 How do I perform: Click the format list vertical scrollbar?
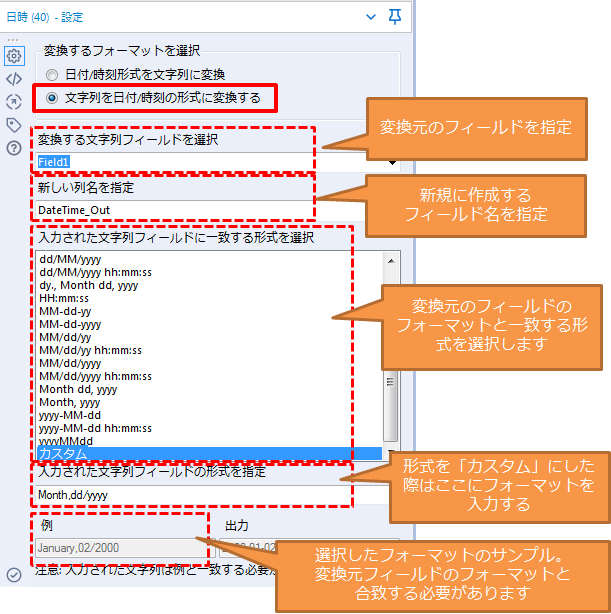point(390,350)
